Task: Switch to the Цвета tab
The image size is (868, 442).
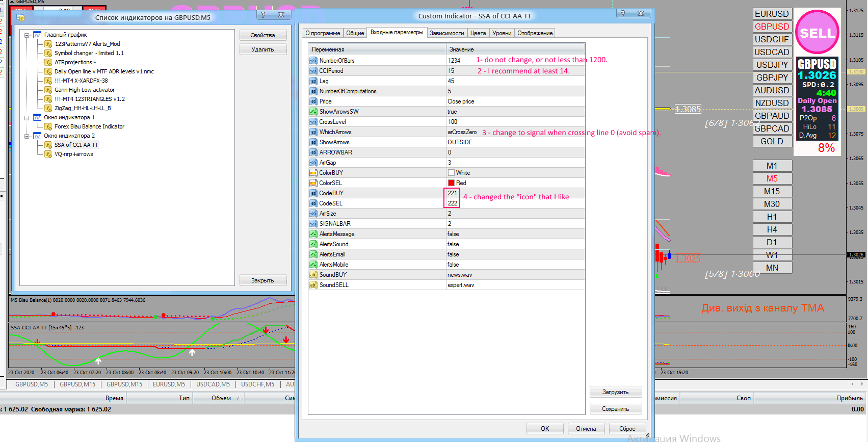Action: click(x=478, y=33)
